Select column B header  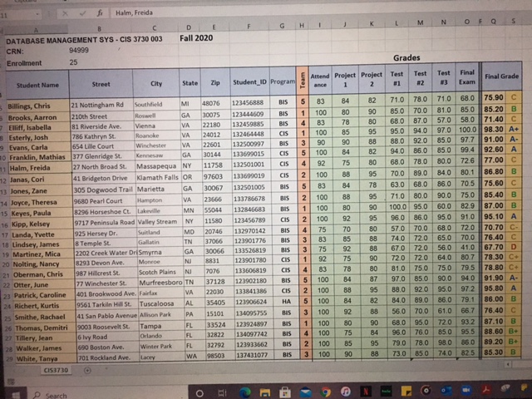tap(100, 29)
